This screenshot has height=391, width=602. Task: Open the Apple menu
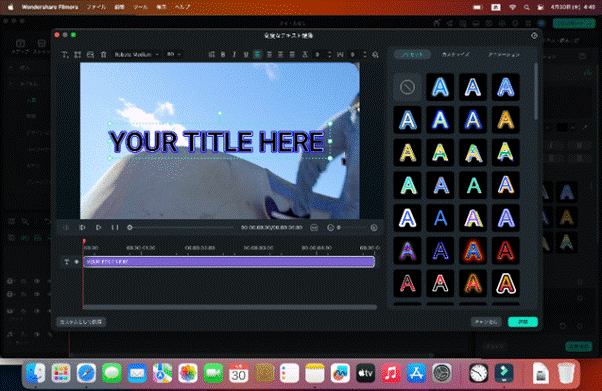pyautogui.click(x=10, y=7)
